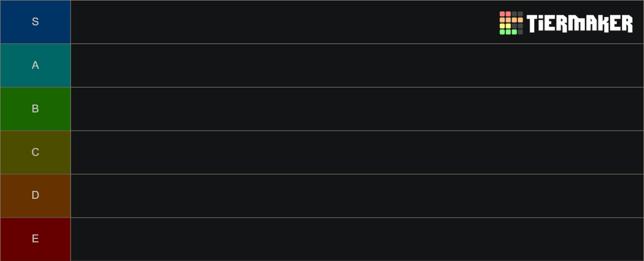The width and height of the screenshot is (644, 261).
Task: Click the empty S tier row left of the logo
Action: pos(284,22)
